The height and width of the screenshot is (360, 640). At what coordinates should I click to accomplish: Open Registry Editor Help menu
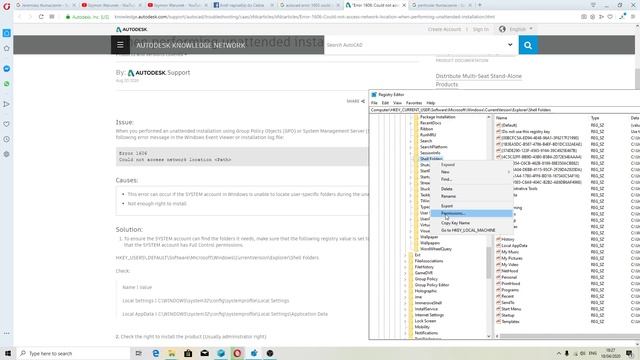(431, 103)
